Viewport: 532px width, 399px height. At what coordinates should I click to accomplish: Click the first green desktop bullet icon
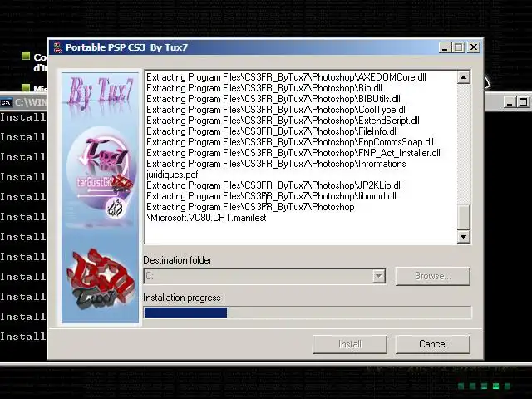pyautogui.click(x=26, y=56)
